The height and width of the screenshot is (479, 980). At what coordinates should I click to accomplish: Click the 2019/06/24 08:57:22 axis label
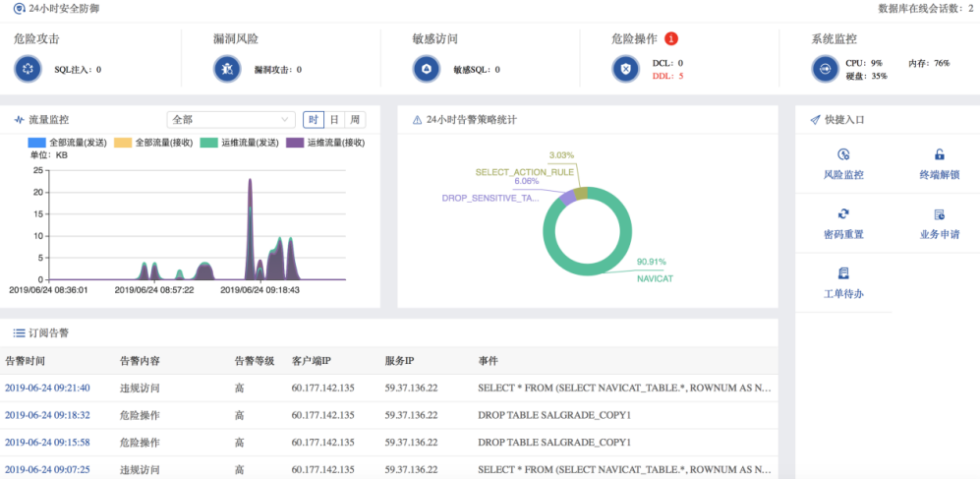pos(154,290)
